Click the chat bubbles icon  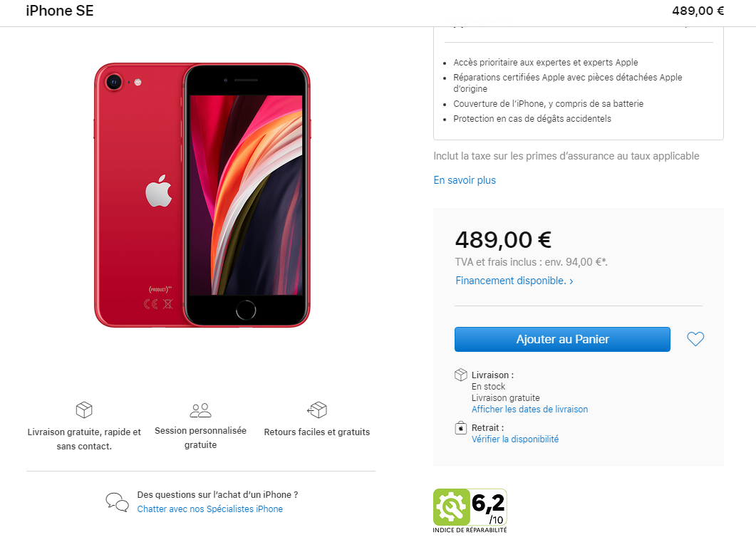[x=117, y=501]
